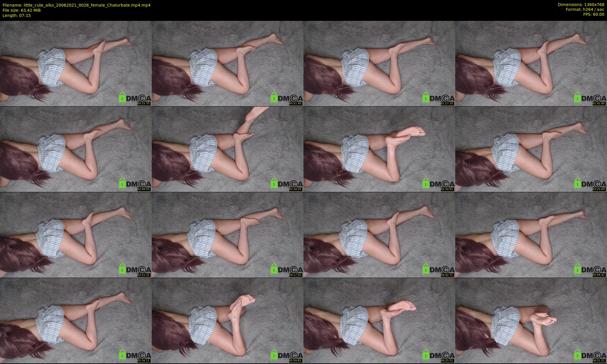Select the thumbnail frame stamped 01:17.10
607x364 pixels.
coord(379,63)
